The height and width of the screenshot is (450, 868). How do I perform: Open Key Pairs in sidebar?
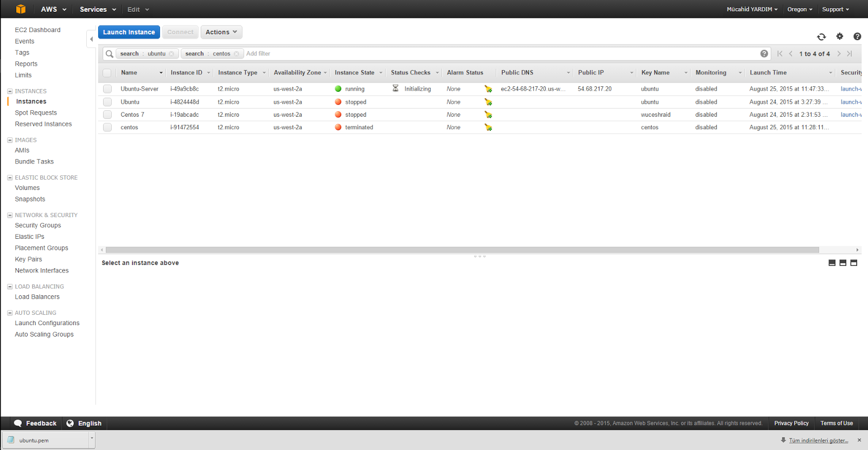click(x=28, y=259)
